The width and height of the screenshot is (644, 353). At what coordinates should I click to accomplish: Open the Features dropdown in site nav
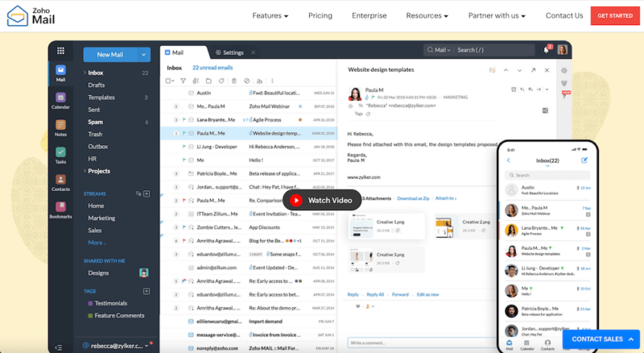point(270,15)
